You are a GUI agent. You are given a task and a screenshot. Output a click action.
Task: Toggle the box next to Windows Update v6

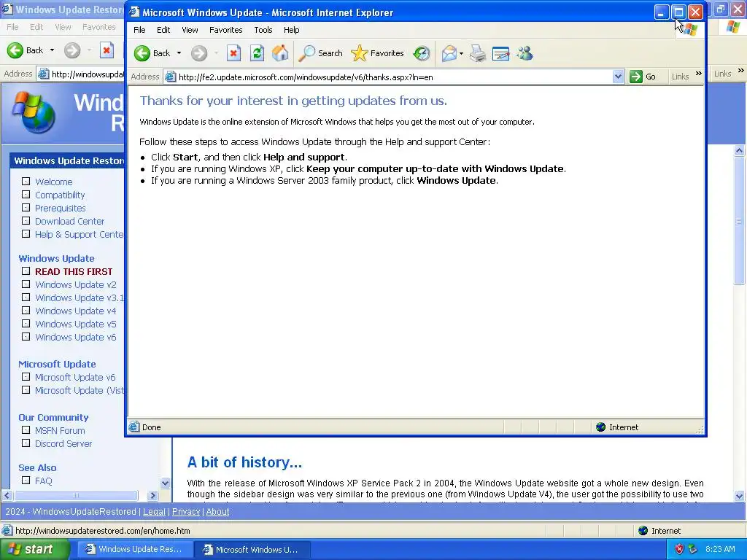pos(26,337)
